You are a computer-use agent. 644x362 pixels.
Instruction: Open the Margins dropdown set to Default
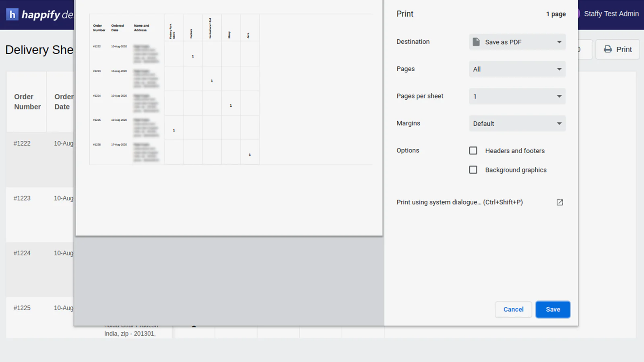tap(517, 123)
